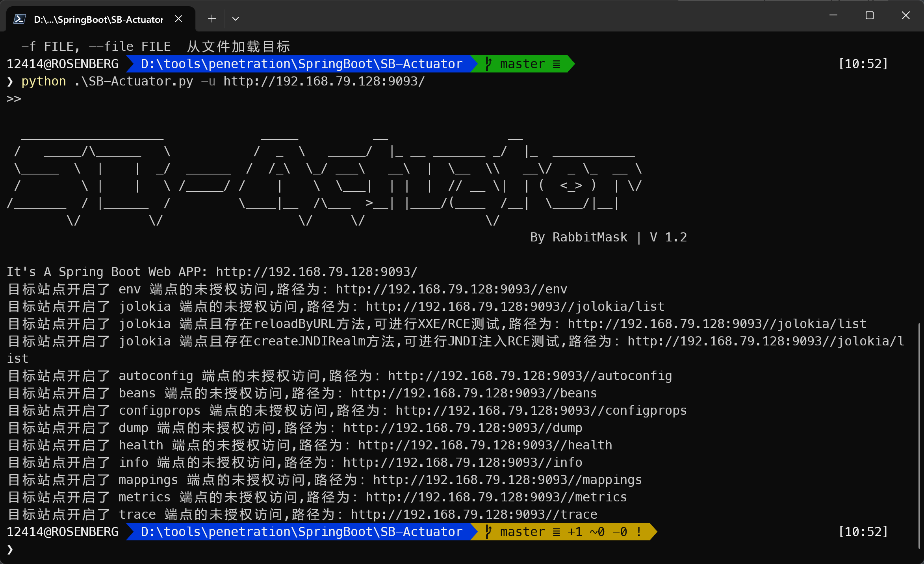Click the target URL in the python command

coord(324,82)
